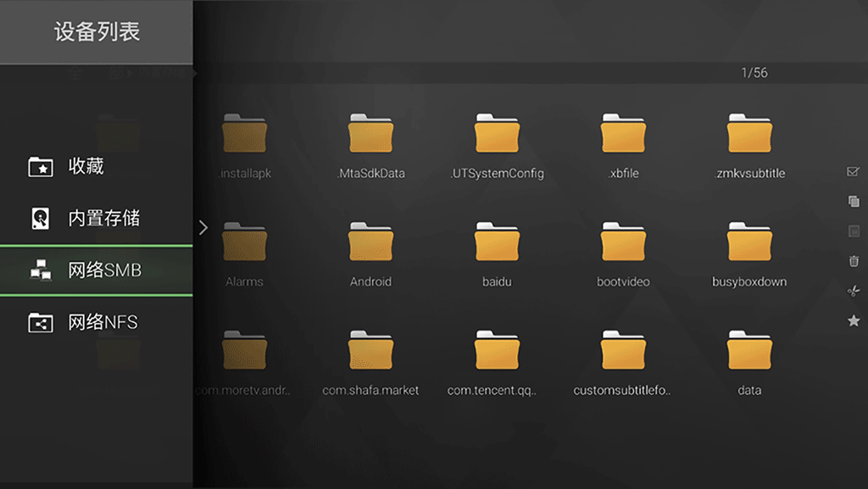Open the com.tencent.qq.. folder

point(492,363)
